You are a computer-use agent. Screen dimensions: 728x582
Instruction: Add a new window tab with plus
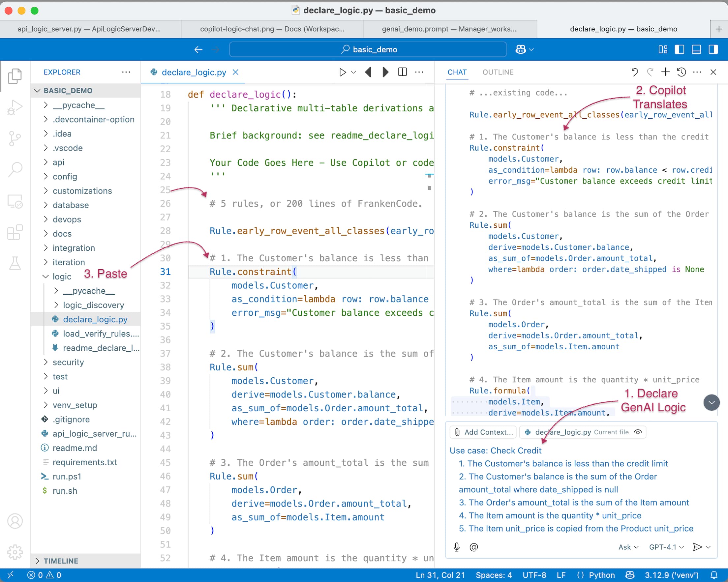point(719,29)
